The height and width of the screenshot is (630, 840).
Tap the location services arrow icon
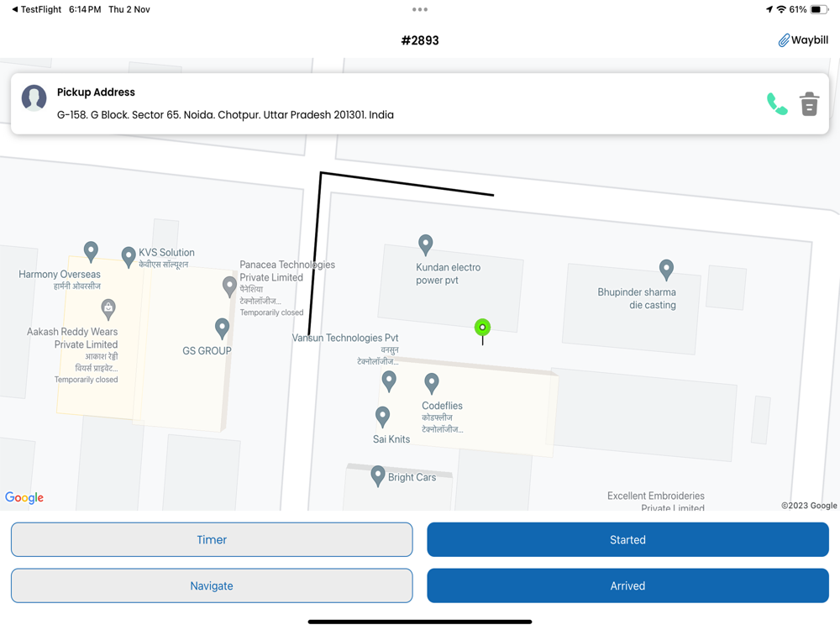pos(769,9)
